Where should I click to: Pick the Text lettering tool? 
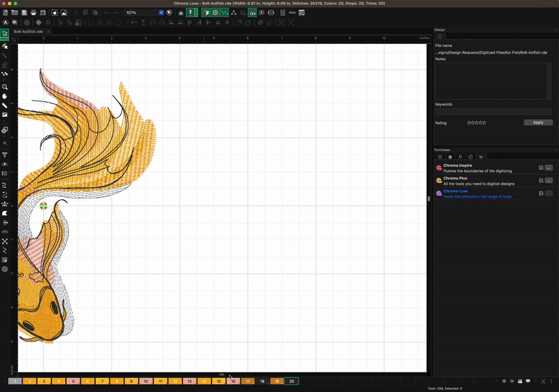tap(5, 154)
